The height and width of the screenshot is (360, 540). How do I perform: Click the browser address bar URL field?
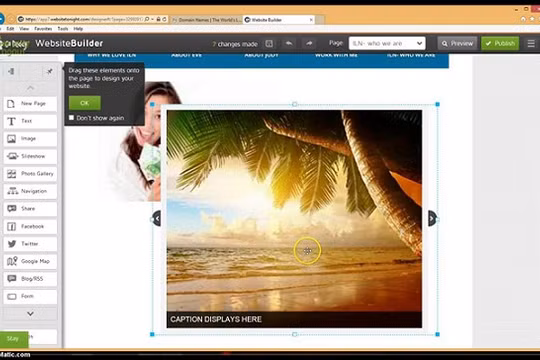click(83, 19)
